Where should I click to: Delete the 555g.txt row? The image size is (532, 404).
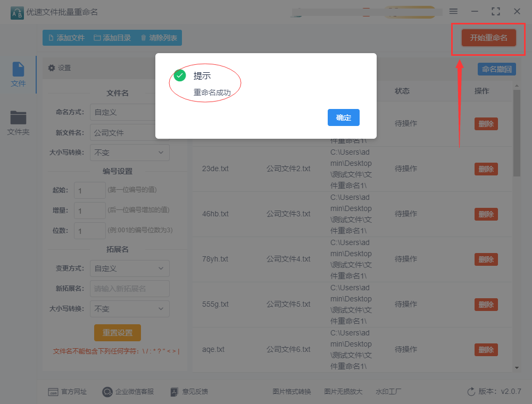click(x=486, y=305)
